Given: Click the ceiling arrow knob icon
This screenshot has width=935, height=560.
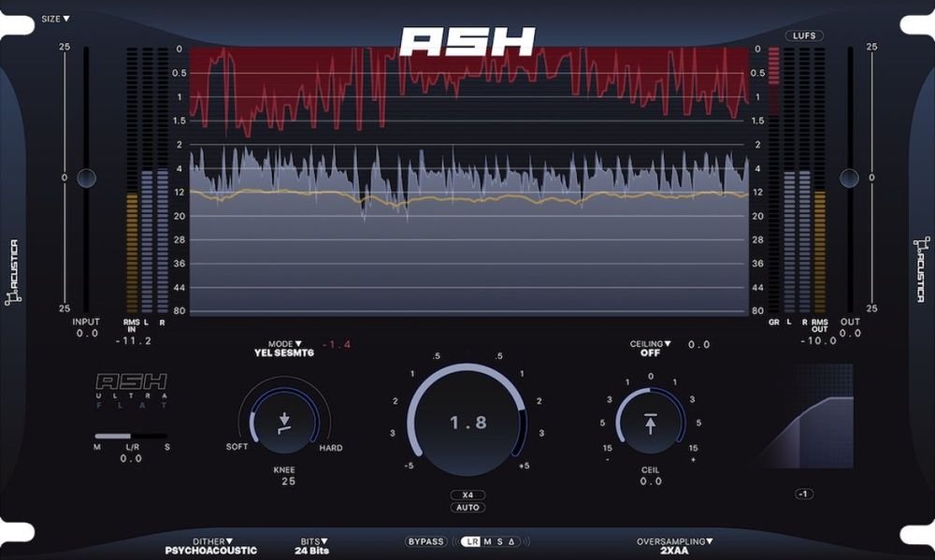Looking at the screenshot, I should point(650,423).
